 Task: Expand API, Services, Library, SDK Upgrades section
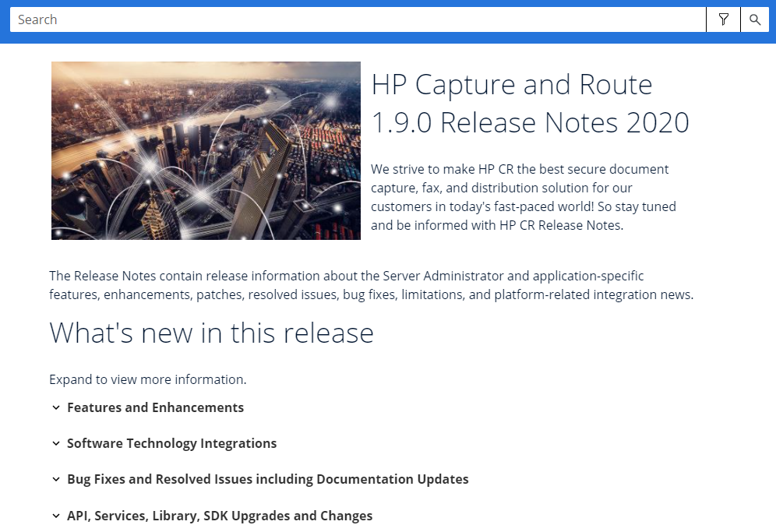[213, 516]
